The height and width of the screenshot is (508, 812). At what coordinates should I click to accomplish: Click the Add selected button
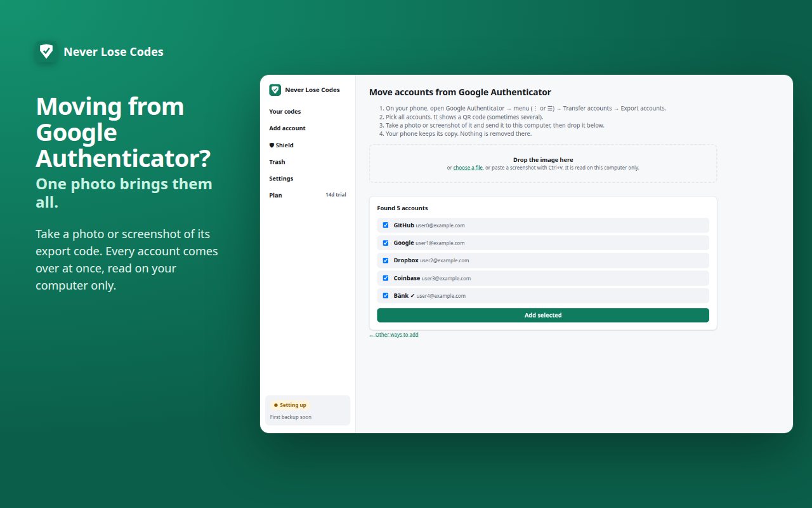pyautogui.click(x=543, y=316)
